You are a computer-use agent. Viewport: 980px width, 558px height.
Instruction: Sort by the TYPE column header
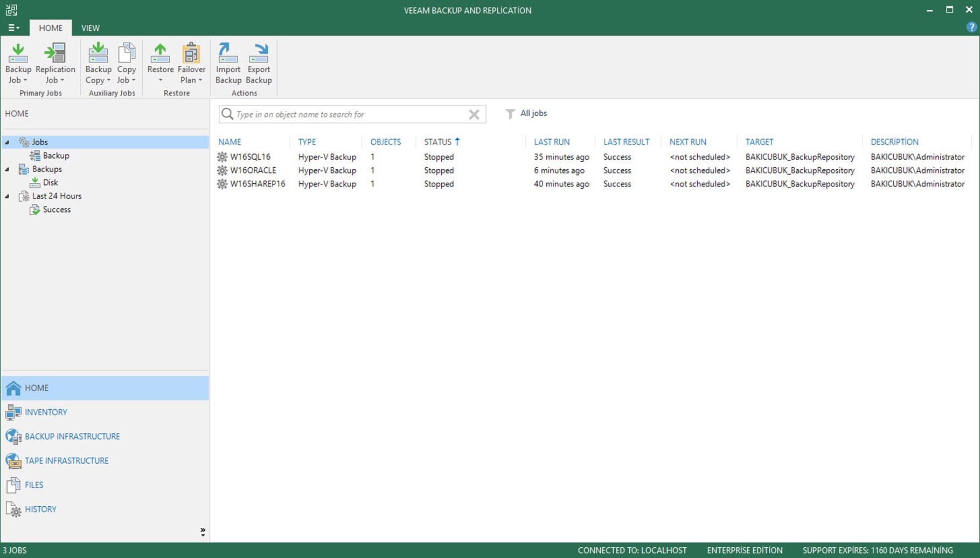click(x=307, y=142)
